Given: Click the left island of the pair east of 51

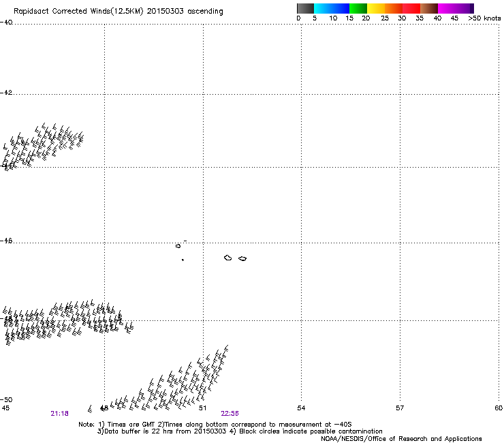Looking at the screenshot, I should [227, 258].
